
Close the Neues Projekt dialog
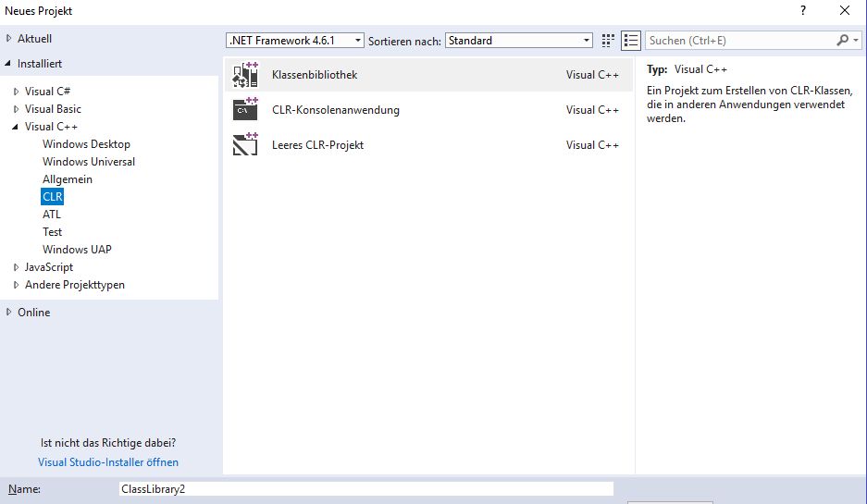[x=844, y=10]
